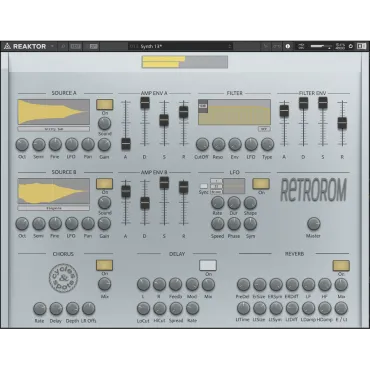Toggle Source A On button
The width and height of the screenshot is (370, 370).
pyautogui.click(x=105, y=104)
